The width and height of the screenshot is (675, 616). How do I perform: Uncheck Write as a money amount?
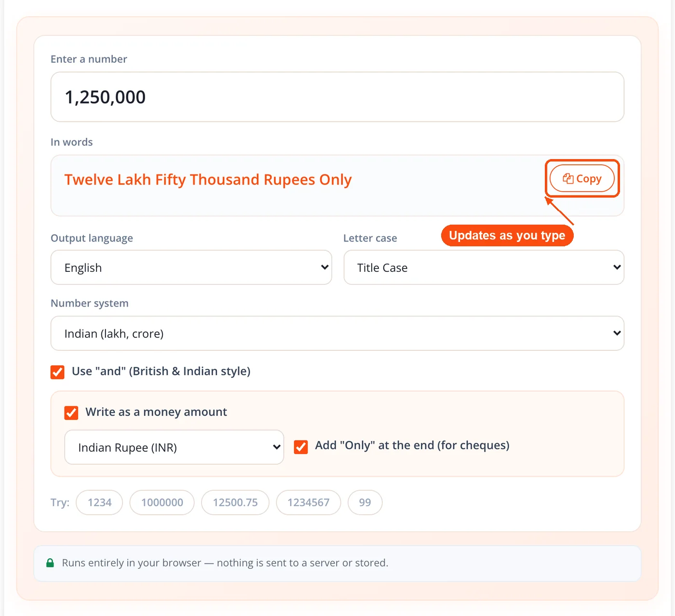(71, 413)
